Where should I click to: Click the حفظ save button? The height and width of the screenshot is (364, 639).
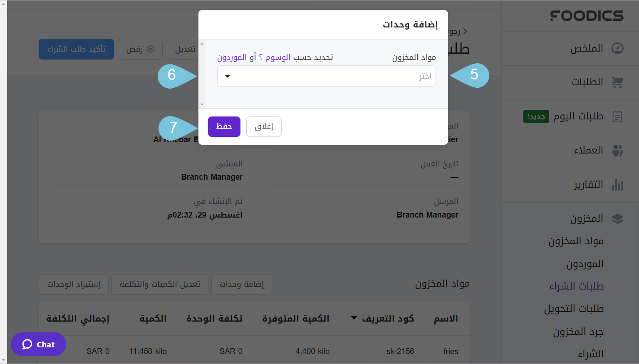tap(224, 126)
